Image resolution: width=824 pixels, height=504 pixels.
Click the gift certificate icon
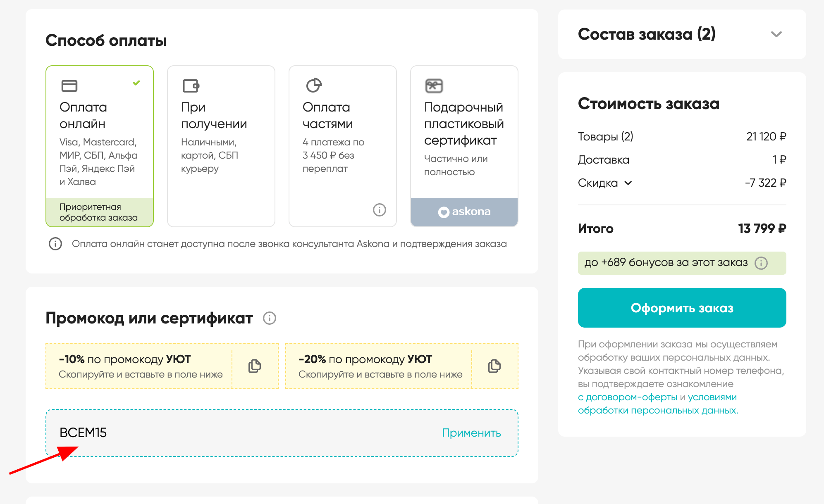(x=433, y=86)
